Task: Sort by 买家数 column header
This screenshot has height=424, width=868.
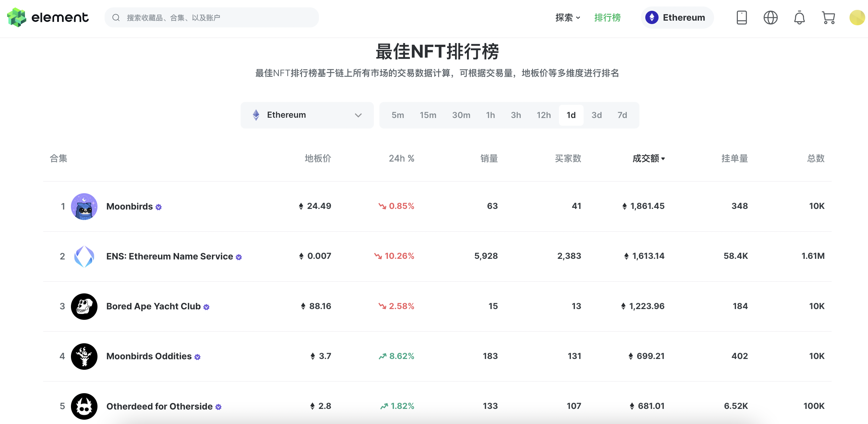Action: tap(568, 158)
